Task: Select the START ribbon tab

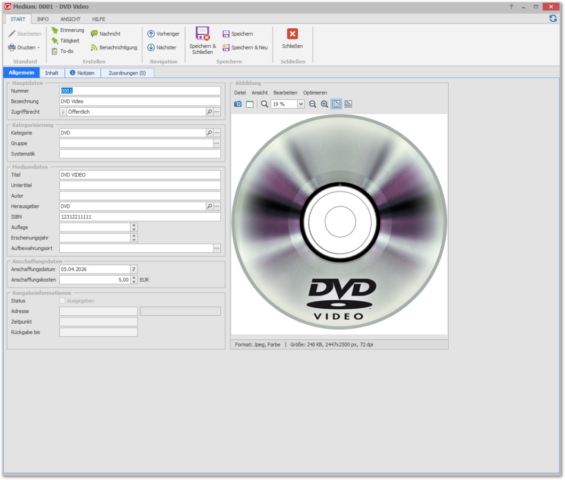Action: pyautogui.click(x=18, y=19)
